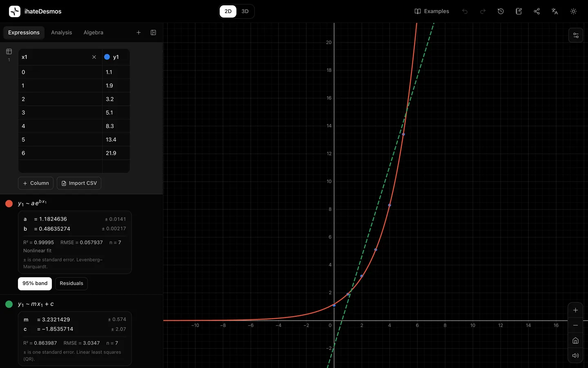Click the green linear fit color circle
The width and height of the screenshot is (588, 368).
(9, 304)
